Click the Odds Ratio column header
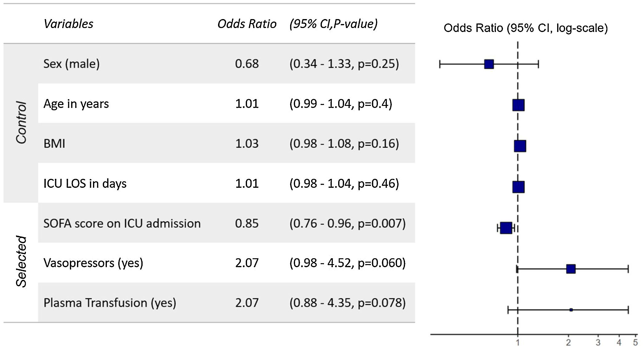644x350 pixels. [x=247, y=24]
